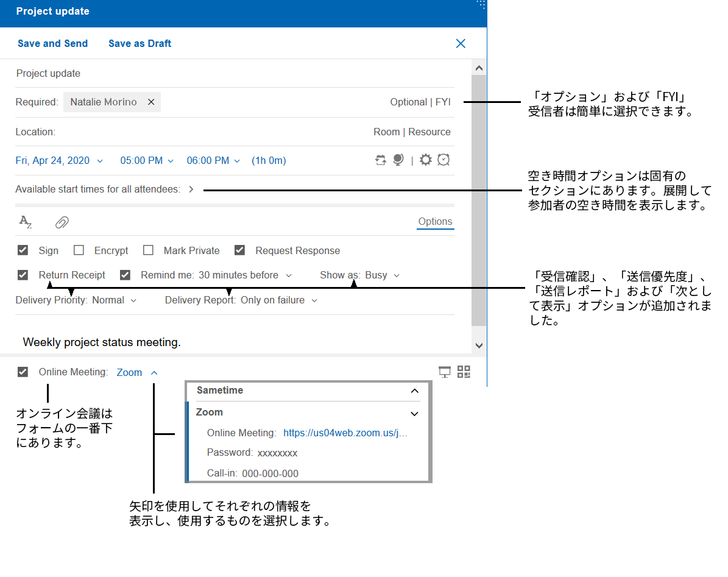The image size is (728, 577).
Task: Open the Options panel
Action: point(435,221)
